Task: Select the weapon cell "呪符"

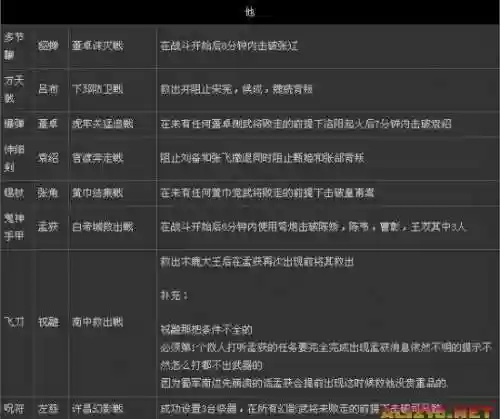Action: click(14, 408)
